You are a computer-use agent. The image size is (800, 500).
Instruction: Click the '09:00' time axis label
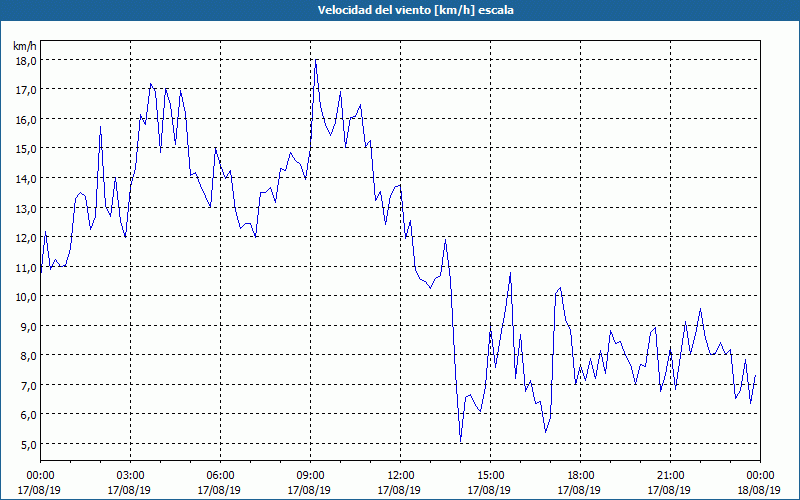pos(310,476)
